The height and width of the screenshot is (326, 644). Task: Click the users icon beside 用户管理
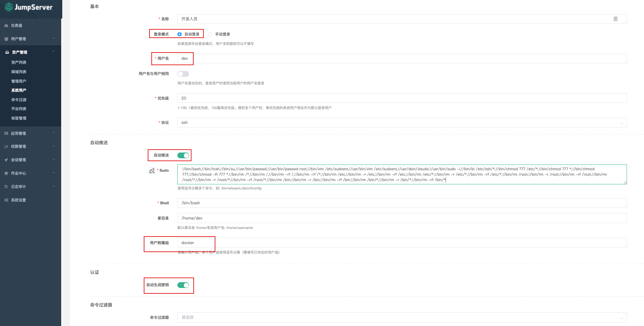(x=6, y=39)
